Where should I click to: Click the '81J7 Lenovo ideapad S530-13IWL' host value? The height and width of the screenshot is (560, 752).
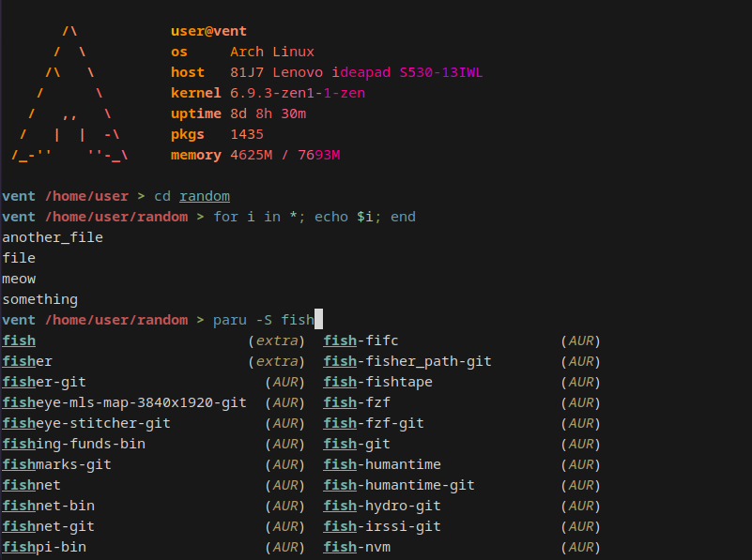click(x=357, y=72)
